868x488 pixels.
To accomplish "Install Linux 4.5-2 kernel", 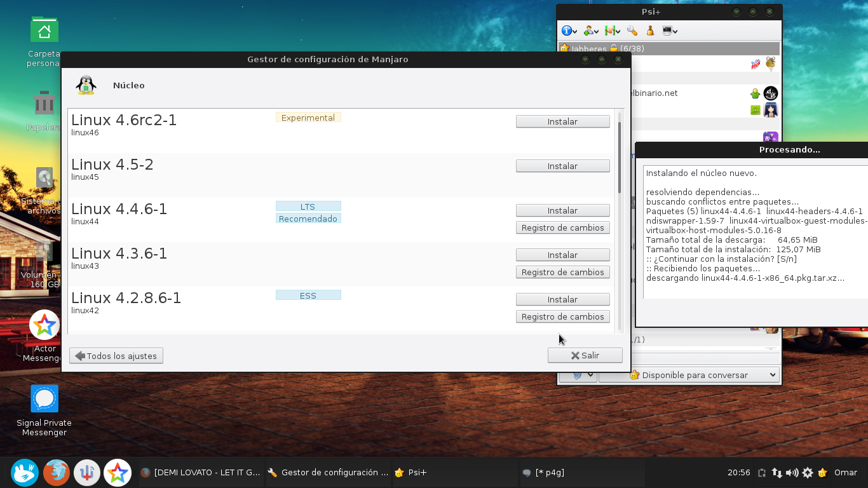I will click(x=562, y=166).
